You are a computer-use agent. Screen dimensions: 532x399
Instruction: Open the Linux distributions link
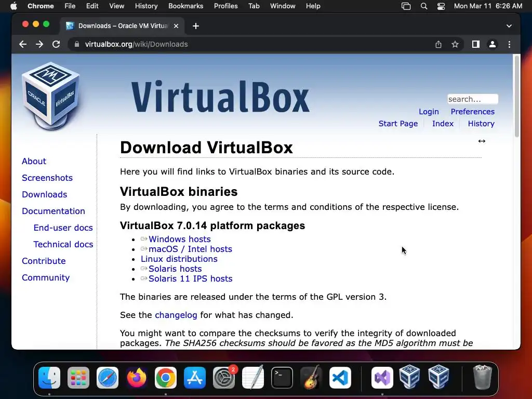pyautogui.click(x=179, y=259)
